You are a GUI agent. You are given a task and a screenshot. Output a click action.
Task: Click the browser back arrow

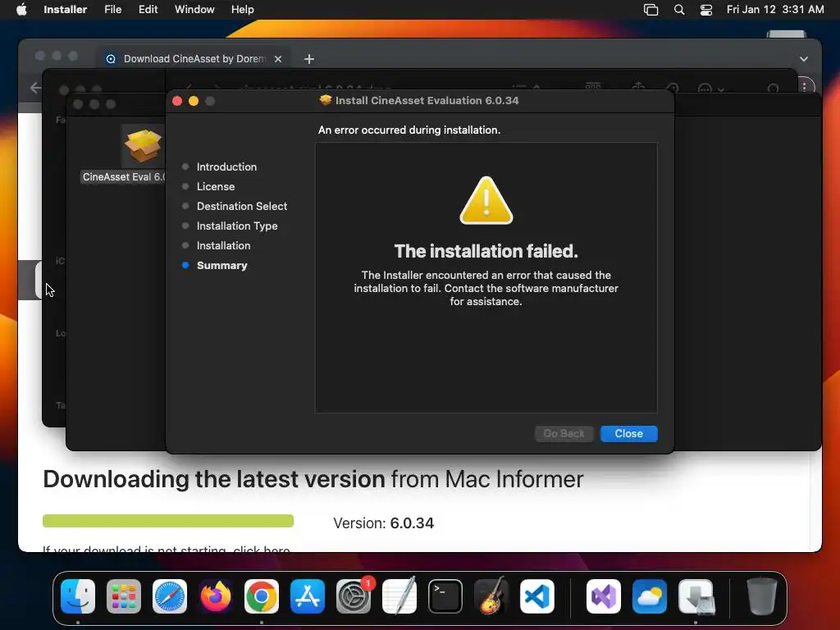(35, 88)
